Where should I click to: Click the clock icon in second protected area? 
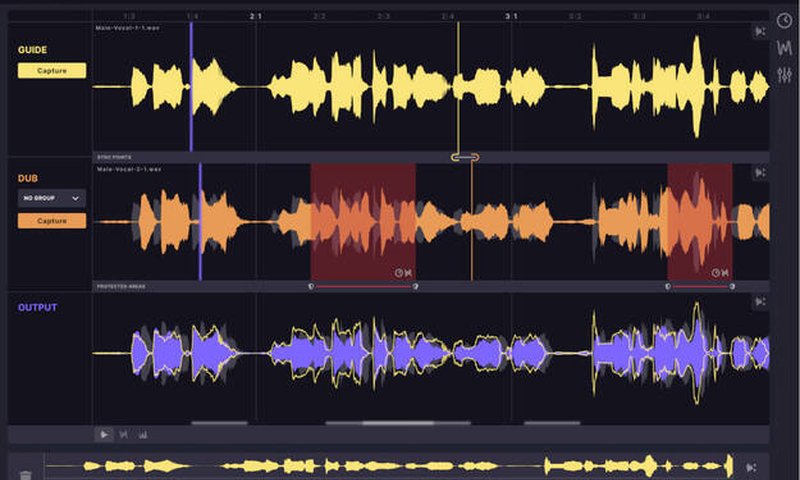pyautogui.click(x=714, y=272)
